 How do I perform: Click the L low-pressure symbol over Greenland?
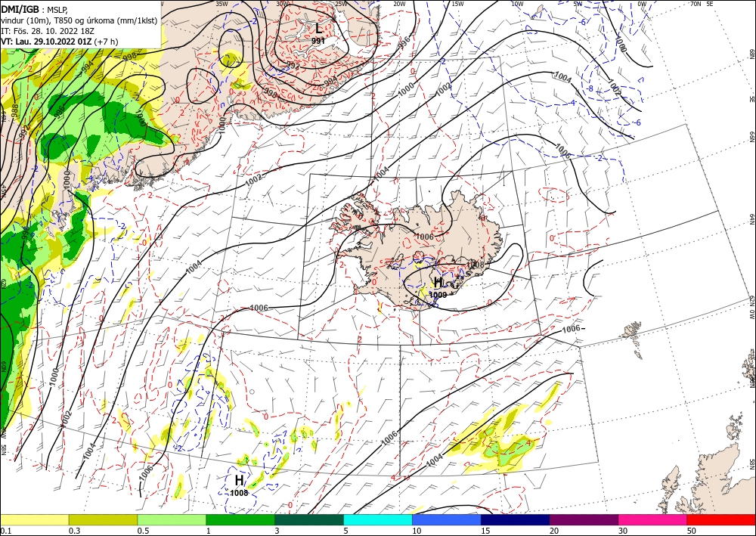pyautogui.click(x=319, y=28)
